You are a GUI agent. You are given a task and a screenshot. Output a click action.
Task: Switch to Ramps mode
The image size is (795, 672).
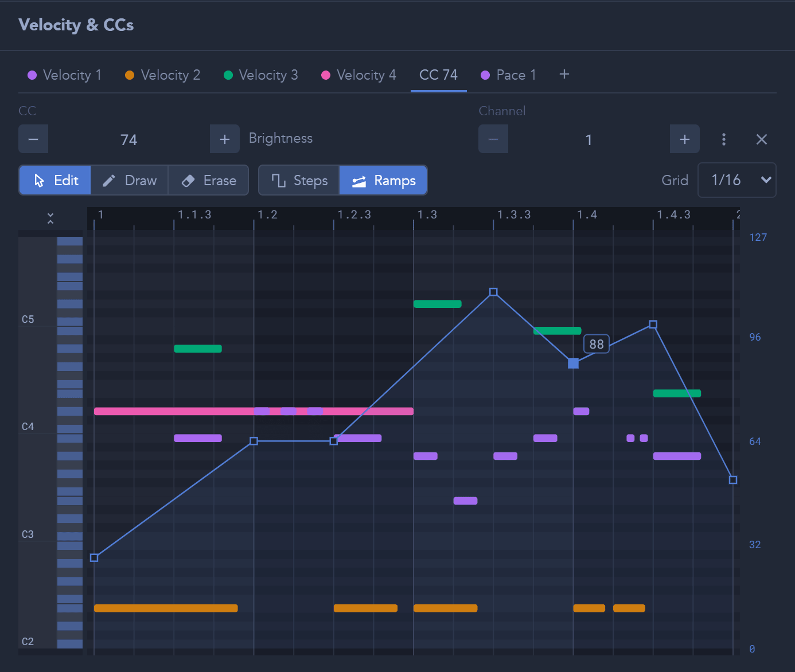[x=384, y=181]
